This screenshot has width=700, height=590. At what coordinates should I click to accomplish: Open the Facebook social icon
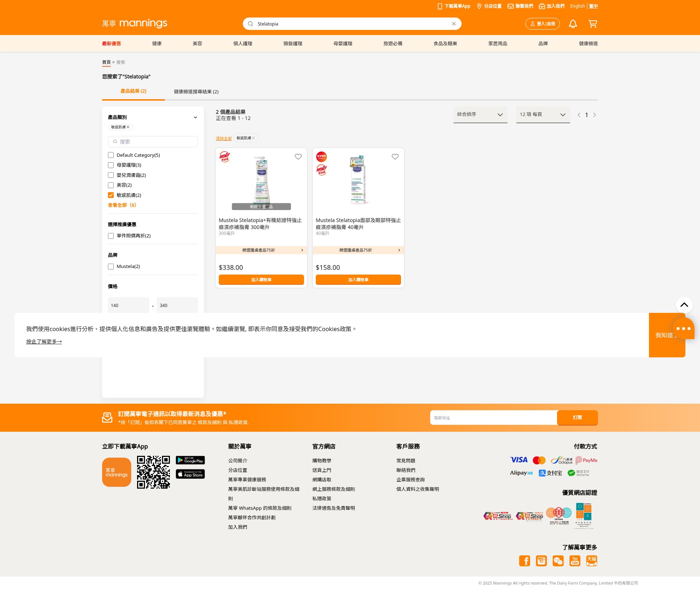click(525, 561)
